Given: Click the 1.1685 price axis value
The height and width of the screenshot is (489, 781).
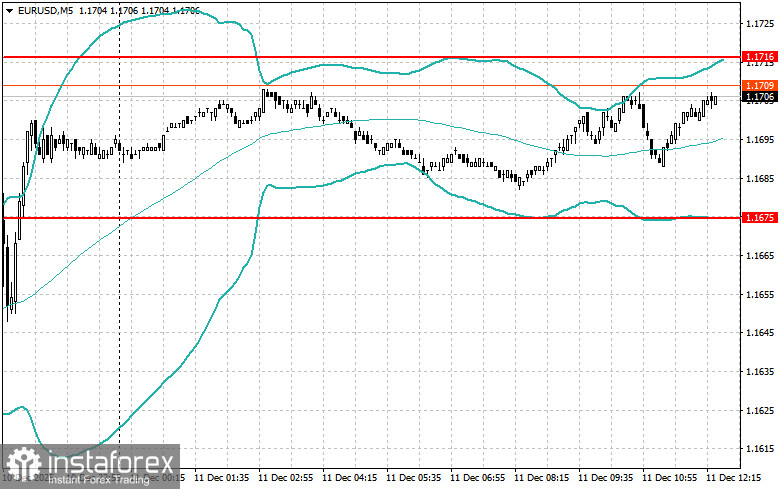Looking at the screenshot, I should point(759,178).
